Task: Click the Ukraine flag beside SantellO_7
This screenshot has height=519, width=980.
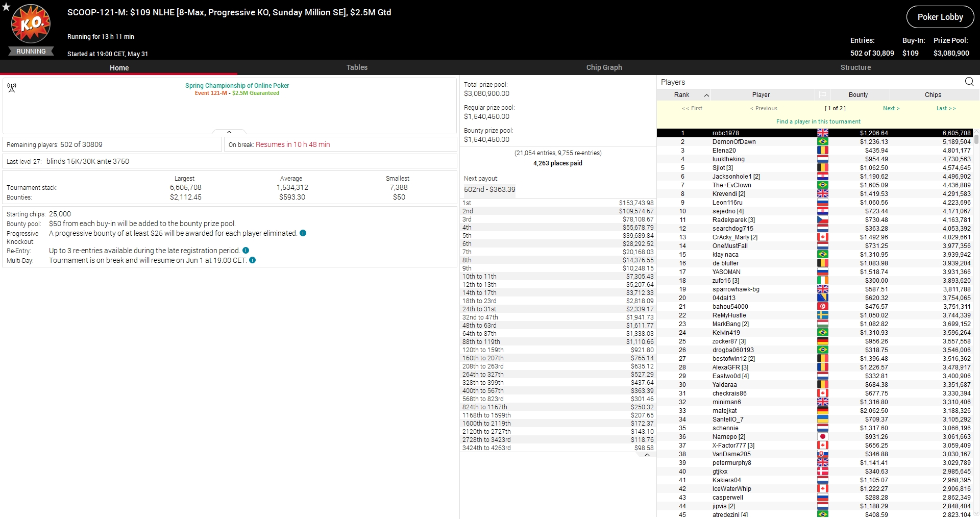Action: tap(822, 419)
